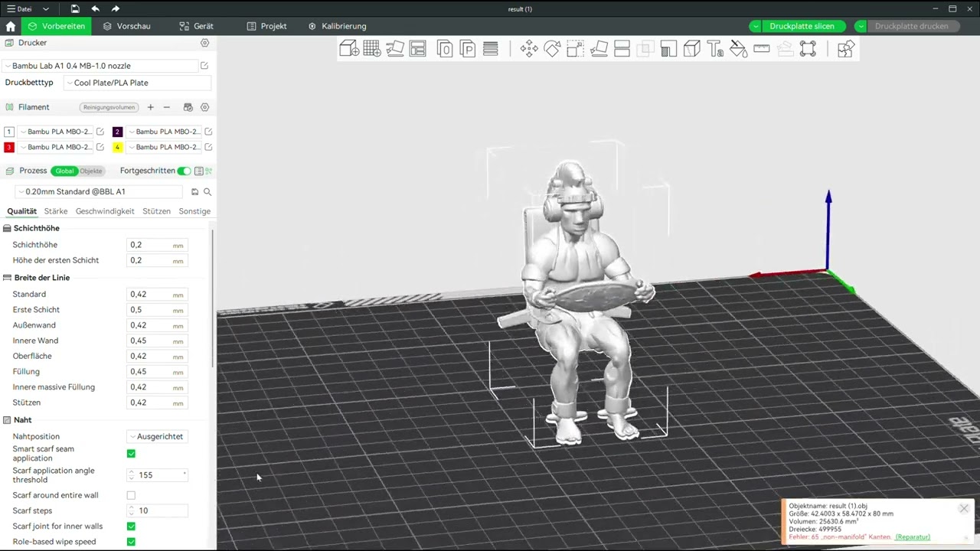Viewport: 980px width, 551px height.
Task: Enable Scarf around entire wall checkbox
Action: pos(131,495)
